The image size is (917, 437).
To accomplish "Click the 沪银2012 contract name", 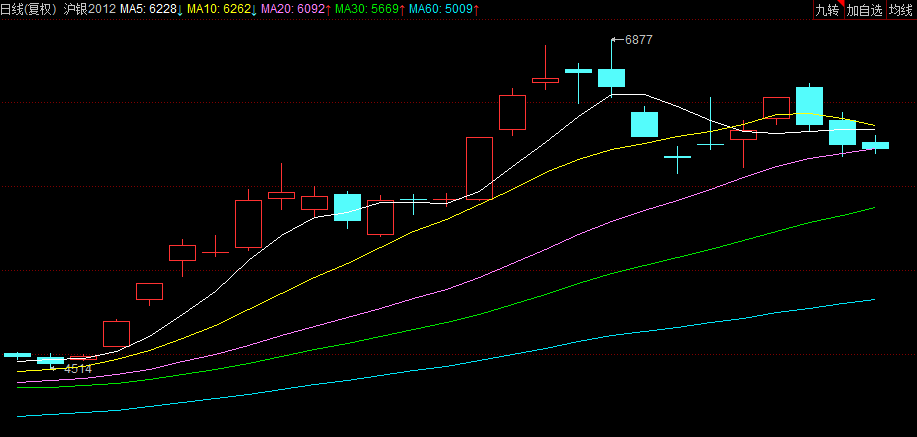I will 90,9.
